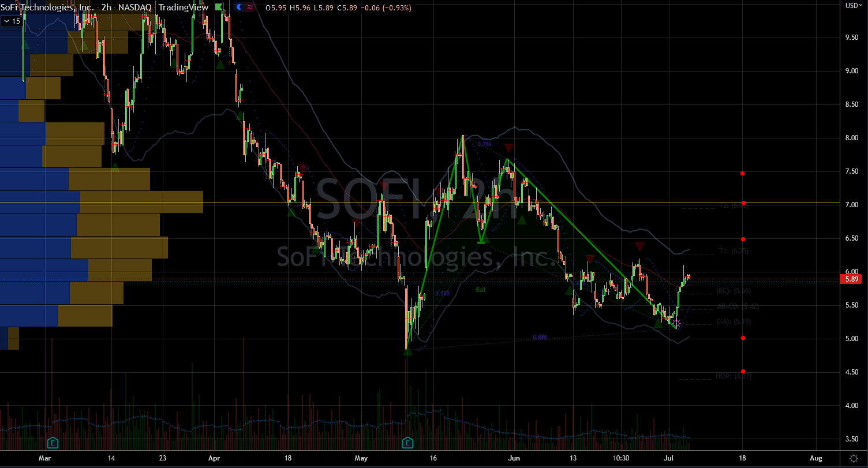
Task: Click the 9.50 price scale label
Action: click(851, 37)
